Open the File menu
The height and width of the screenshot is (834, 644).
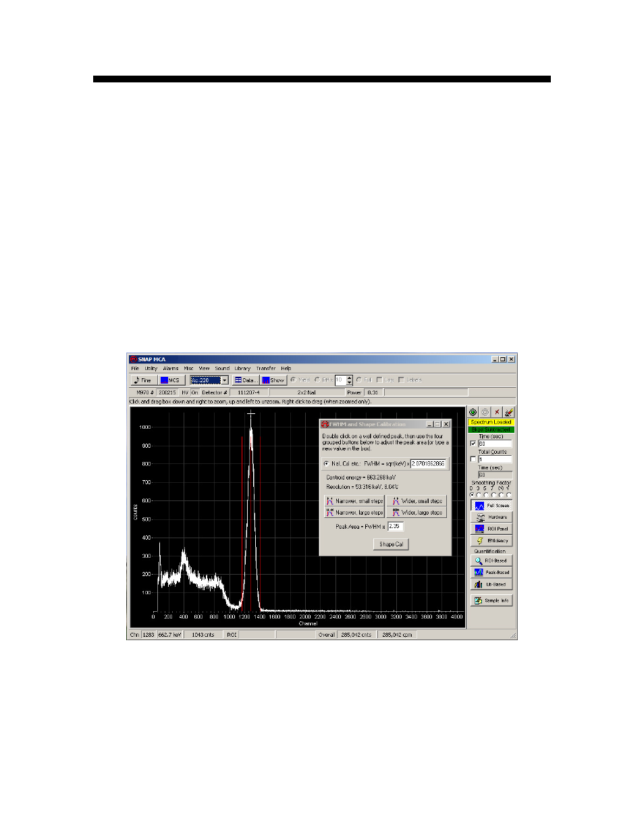click(x=135, y=369)
